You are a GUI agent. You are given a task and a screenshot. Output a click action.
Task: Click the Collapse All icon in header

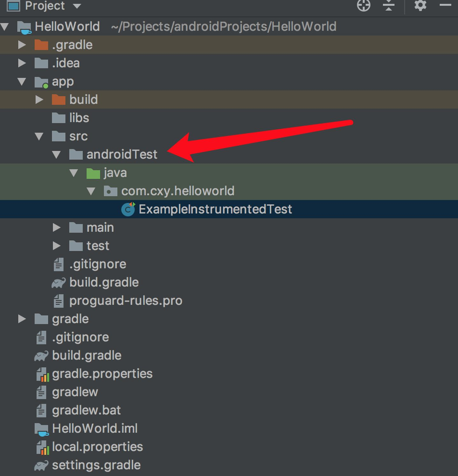coord(388,5)
